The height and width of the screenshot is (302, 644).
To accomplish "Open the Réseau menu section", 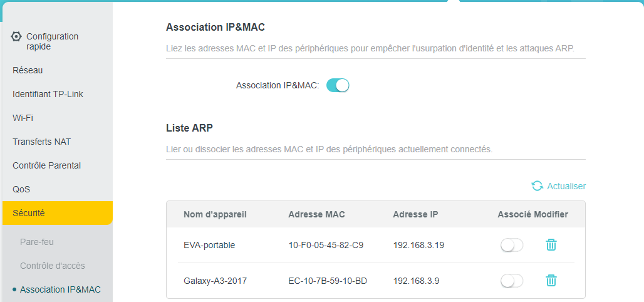I will [28, 70].
